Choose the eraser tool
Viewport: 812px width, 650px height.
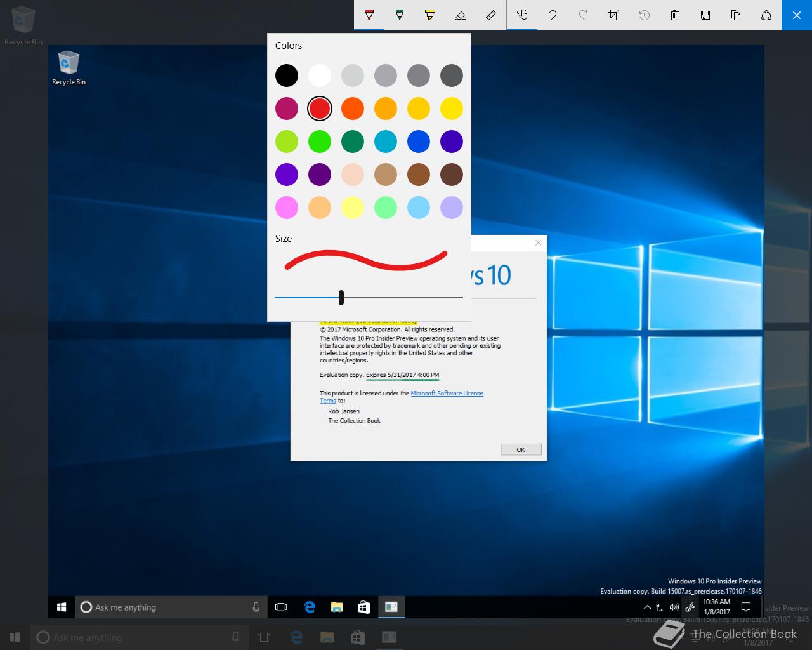(x=461, y=15)
